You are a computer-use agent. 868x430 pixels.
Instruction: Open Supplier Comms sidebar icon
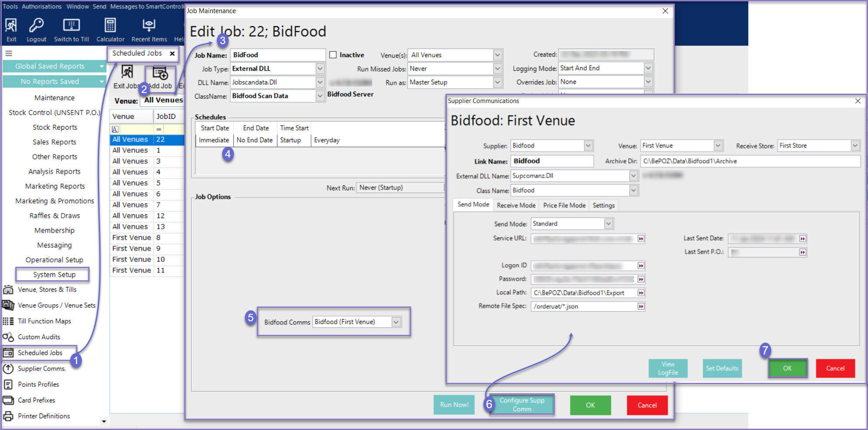coord(8,368)
